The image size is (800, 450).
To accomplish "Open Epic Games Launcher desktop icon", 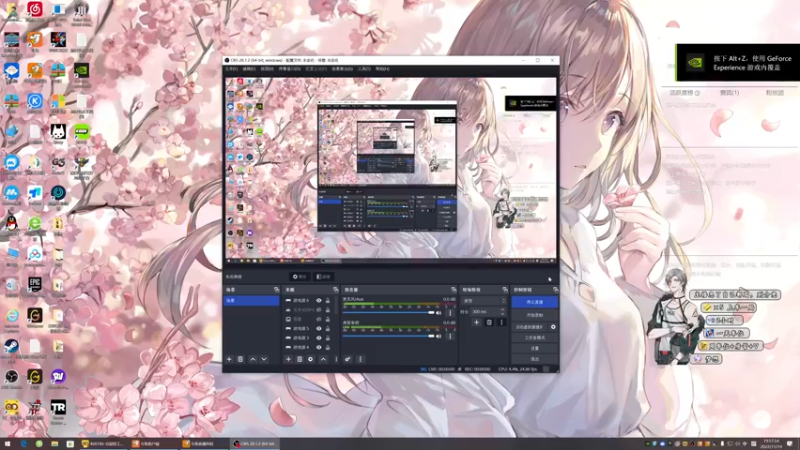I will (x=35, y=284).
